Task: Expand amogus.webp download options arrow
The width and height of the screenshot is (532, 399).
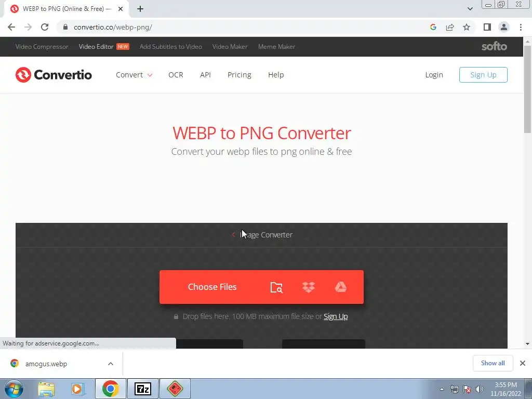Action: coord(111,364)
